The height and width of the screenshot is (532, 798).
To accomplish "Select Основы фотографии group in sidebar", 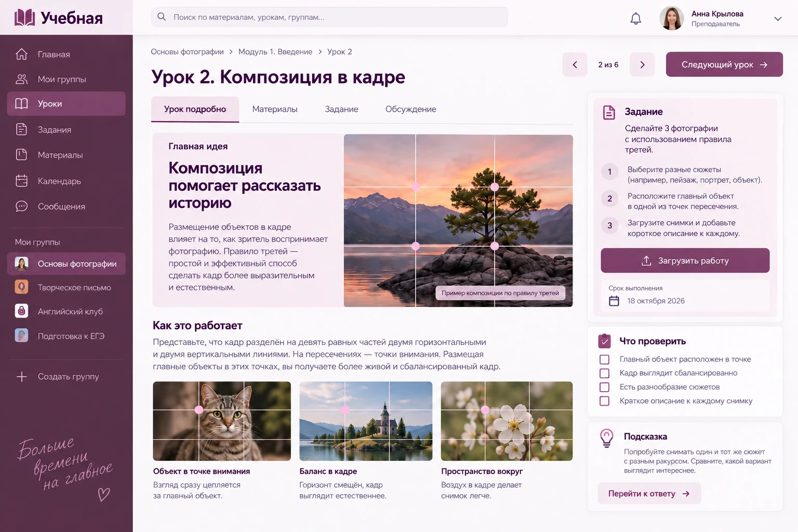I will [x=66, y=264].
